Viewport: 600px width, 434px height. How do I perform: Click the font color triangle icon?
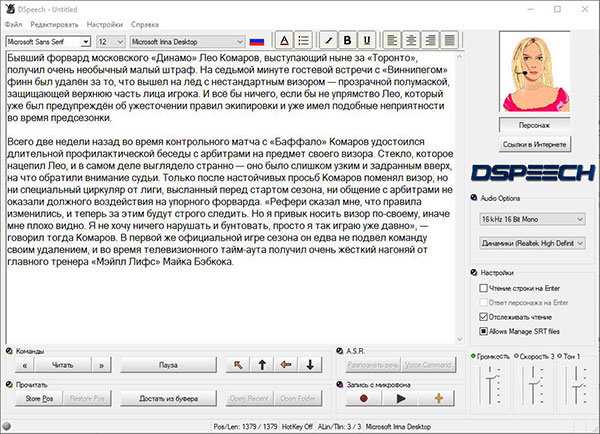(x=284, y=40)
